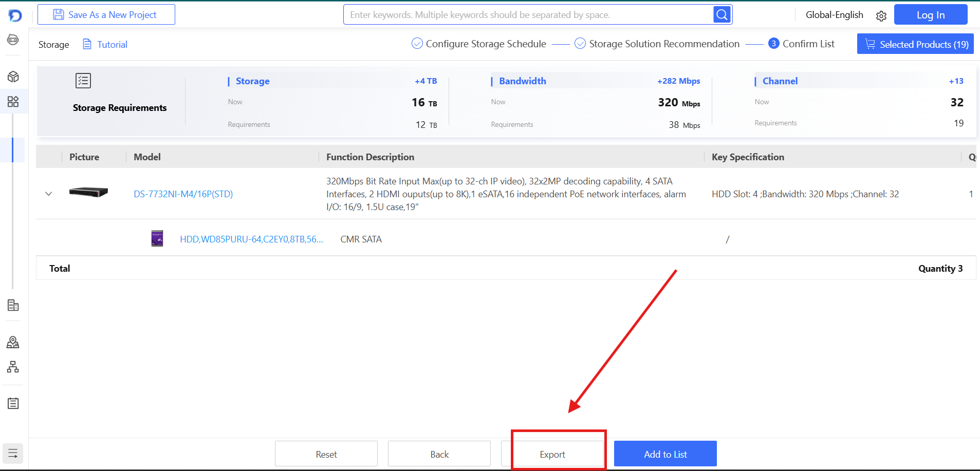Click the WD HDD product thumbnail
Screen dimensions: 980x471
pos(157,239)
